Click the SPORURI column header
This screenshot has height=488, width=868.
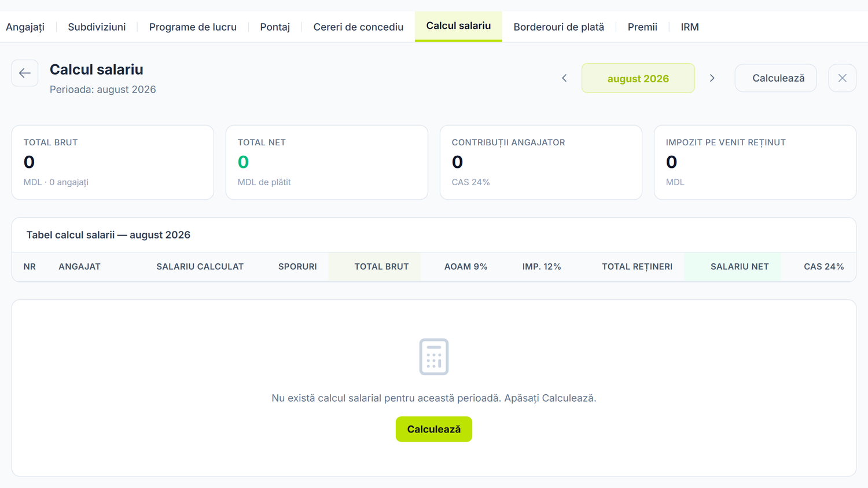(x=297, y=267)
